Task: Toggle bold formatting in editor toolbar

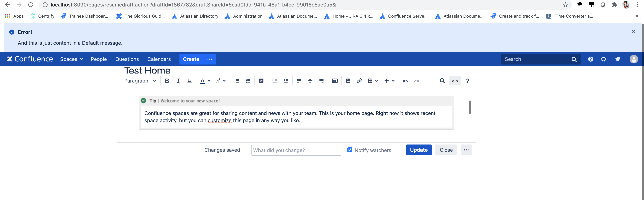Action: click(167, 81)
